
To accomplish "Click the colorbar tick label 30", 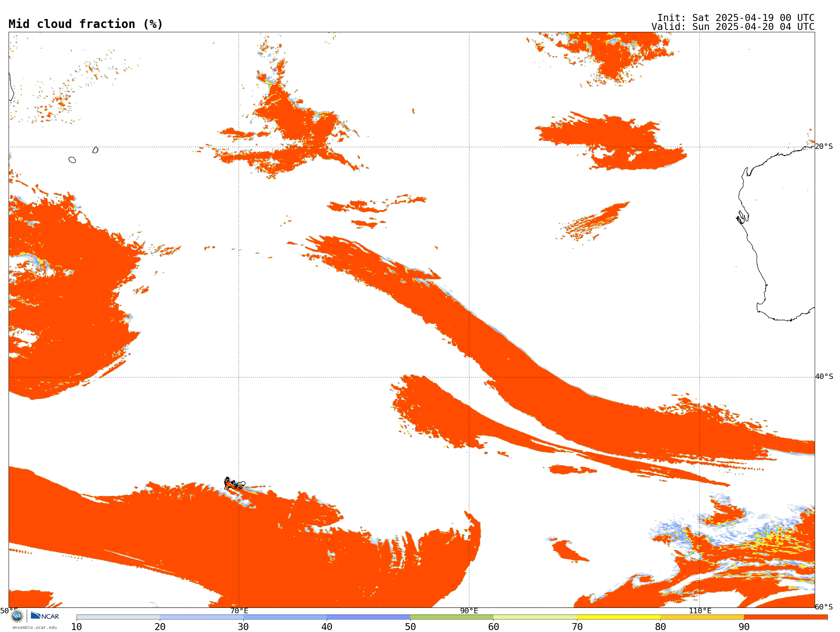I will [x=243, y=627].
